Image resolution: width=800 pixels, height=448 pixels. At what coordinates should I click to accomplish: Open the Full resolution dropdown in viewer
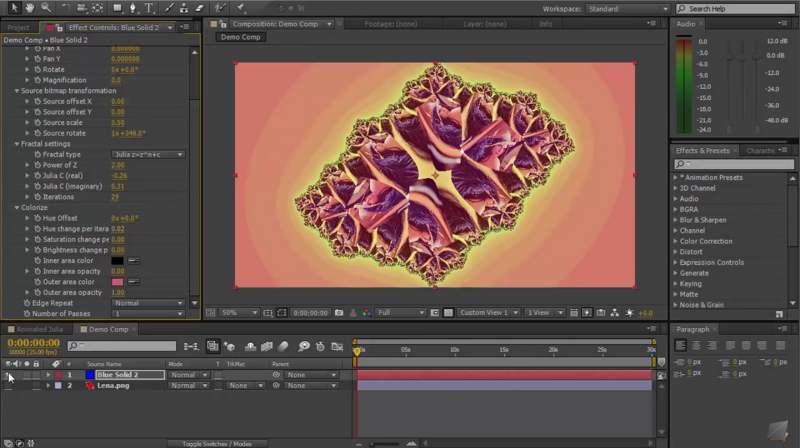[x=398, y=313]
